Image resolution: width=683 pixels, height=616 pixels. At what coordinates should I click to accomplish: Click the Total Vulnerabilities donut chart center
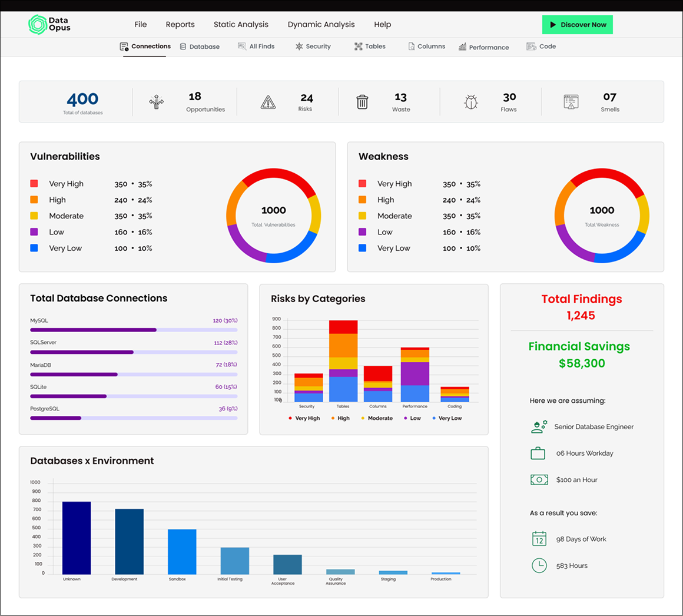pos(274,216)
